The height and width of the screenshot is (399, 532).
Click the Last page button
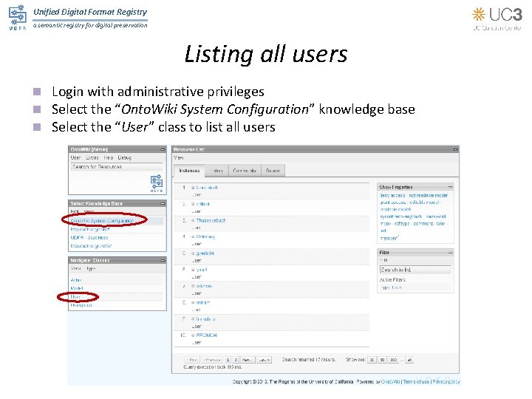point(264,360)
